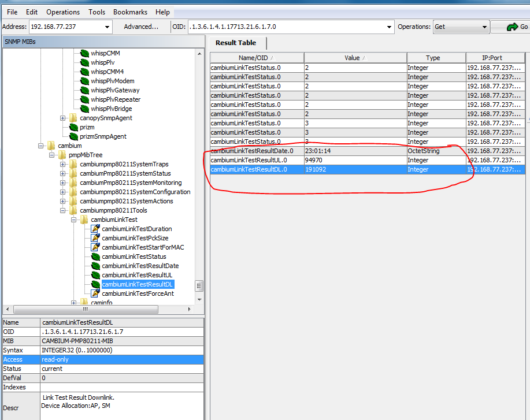The width and height of the screenshot is (530, 420).
Task: Click the cambiumLinkTestStatus leaf icon
Action: 96,257
